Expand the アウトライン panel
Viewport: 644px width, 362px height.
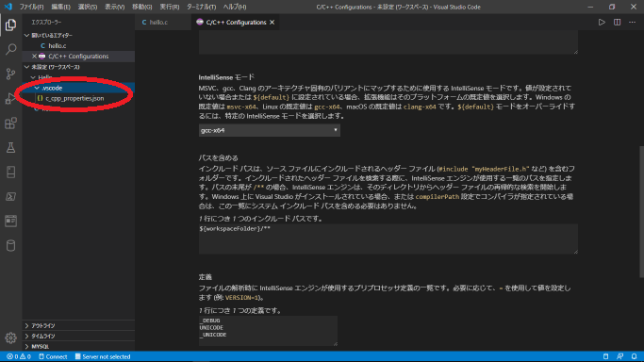78,325
